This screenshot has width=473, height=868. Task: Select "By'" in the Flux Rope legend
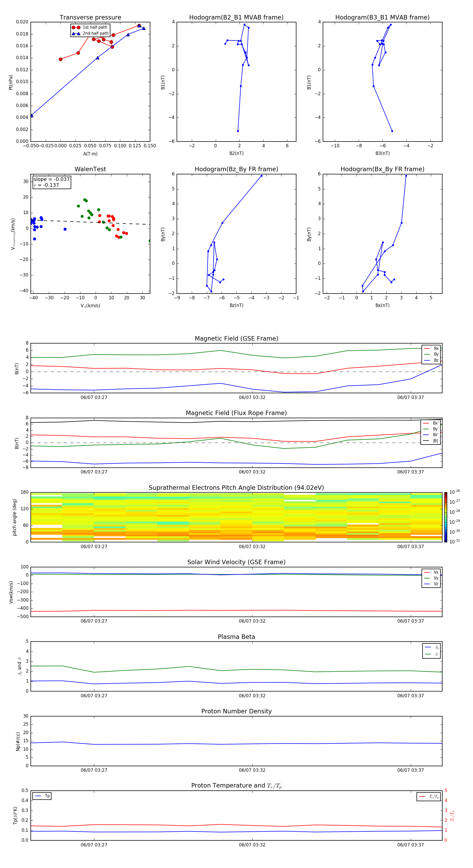click(x=431, y=429)
